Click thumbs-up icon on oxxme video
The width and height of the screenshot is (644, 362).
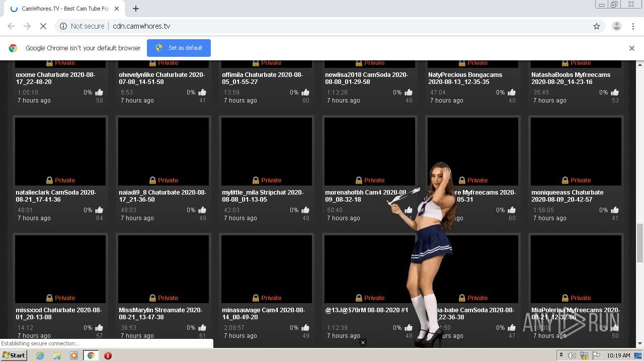click(x=99, y=93)
